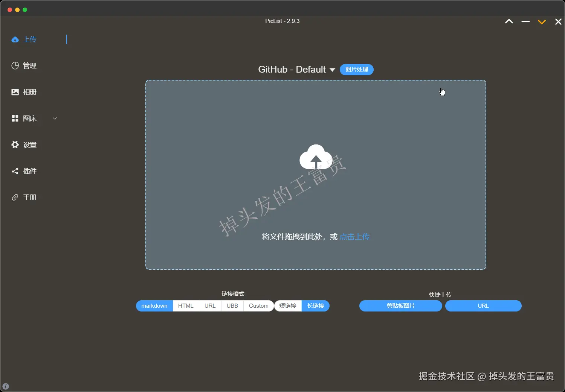Viewport: 565px width, 392px height.
Task: Click the white X close icon
Action: (x=558, y=22)
